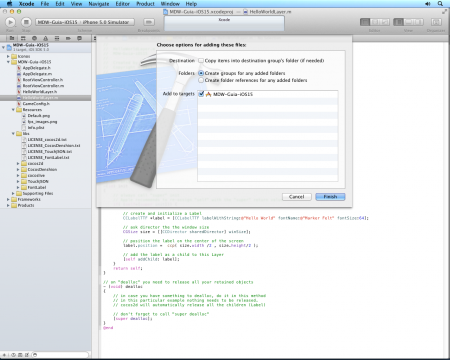Open the Issue navigator warning icon
The height and width of the screenshot is (360, 450).
tap(46, 38)
